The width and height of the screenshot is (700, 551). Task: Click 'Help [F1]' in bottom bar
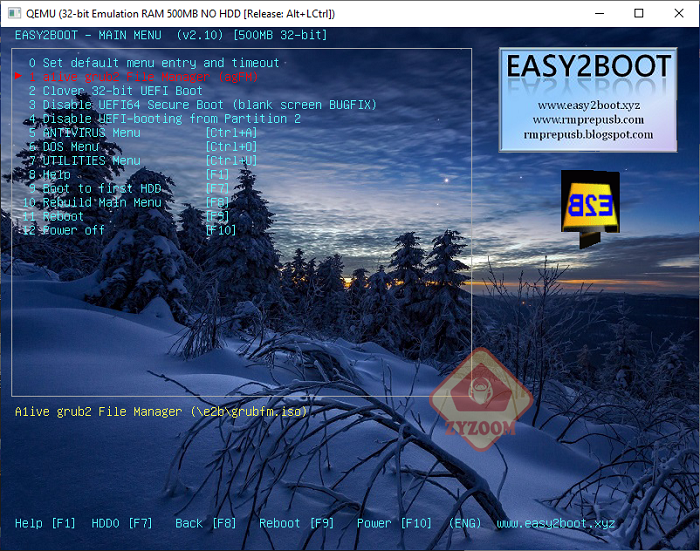point(45,523)
